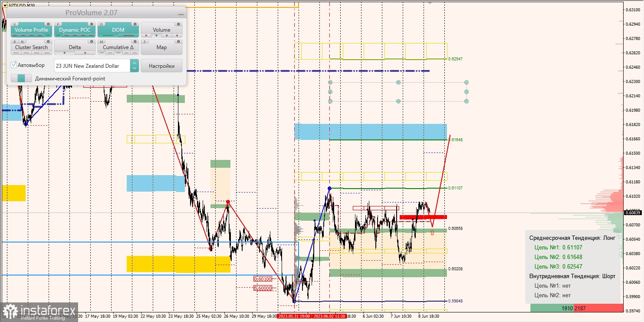Toggle the Map indicator button
The height and width of the screenshot is (322, 644).
(161, 47)
